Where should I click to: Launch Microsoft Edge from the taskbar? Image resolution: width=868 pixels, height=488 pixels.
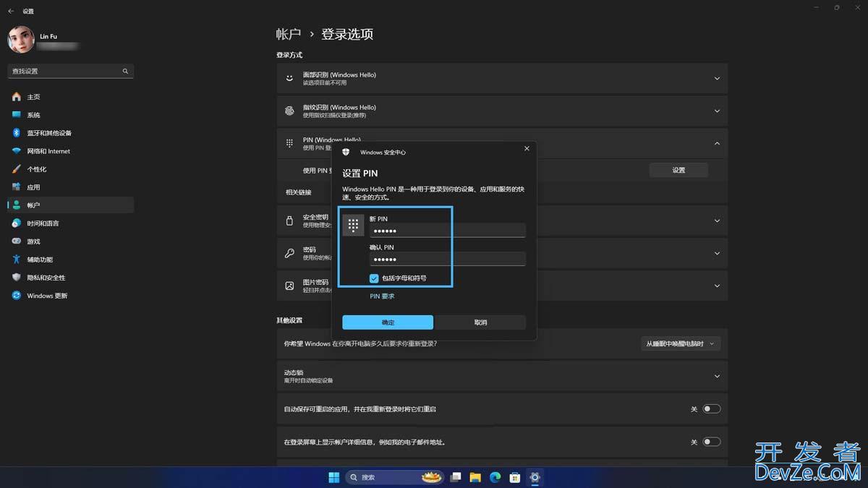(495, 477)
